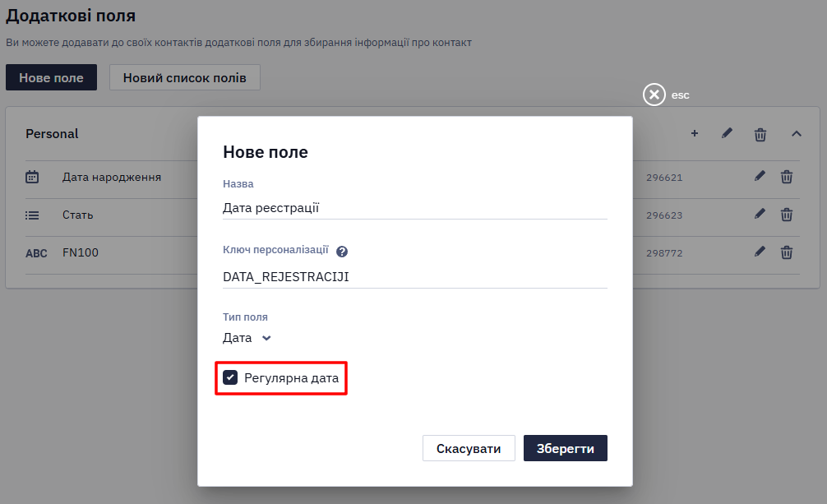Delete the Personal list with trash icon
827x504 pixels.
(x=760, y=135)
